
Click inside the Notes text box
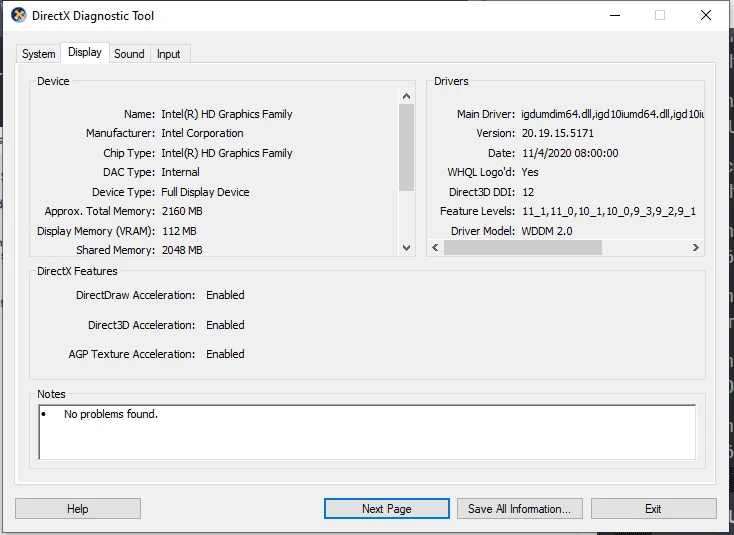[x=367, y=432]
